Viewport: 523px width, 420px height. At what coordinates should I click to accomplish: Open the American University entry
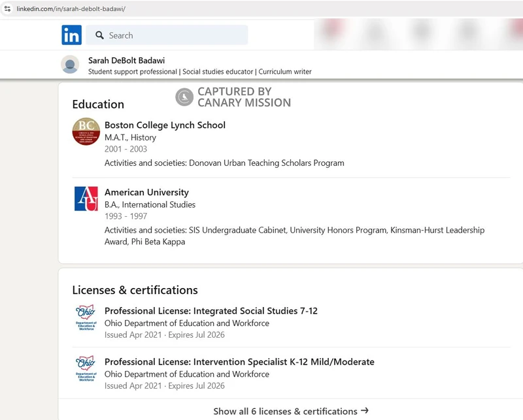146,192
